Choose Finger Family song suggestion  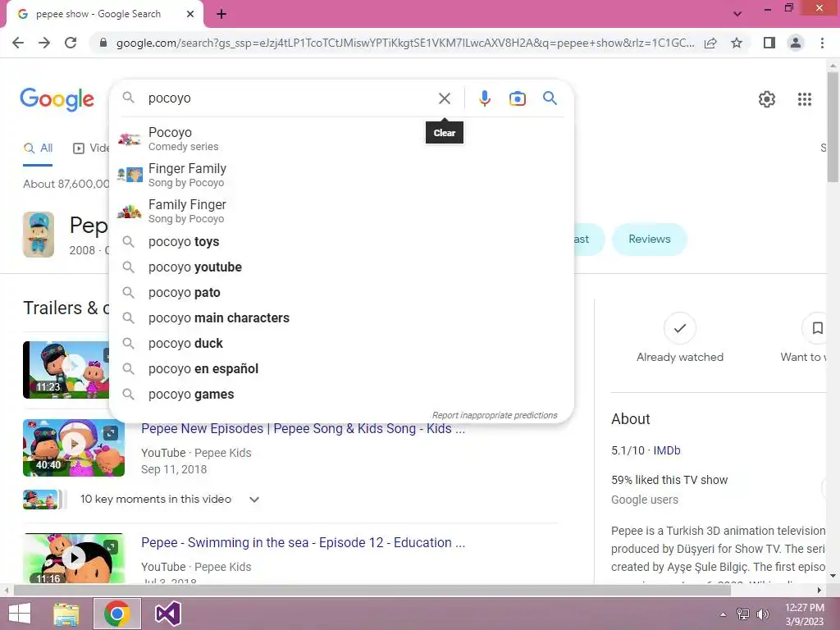pos(341,175)
